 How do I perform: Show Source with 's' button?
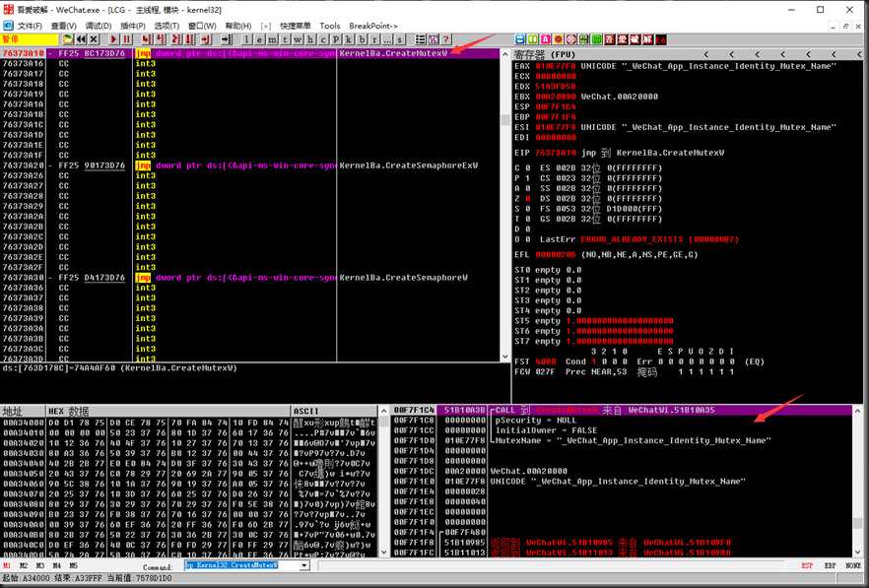coord(400,39)
